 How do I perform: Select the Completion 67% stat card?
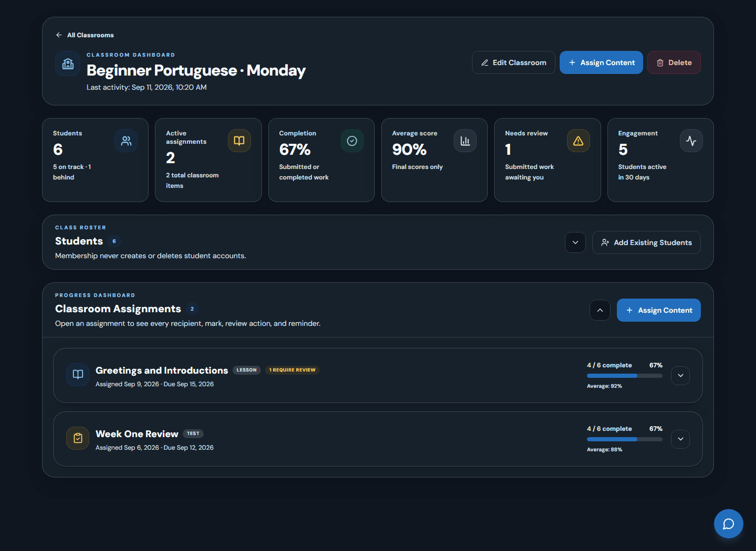[321, 160]
